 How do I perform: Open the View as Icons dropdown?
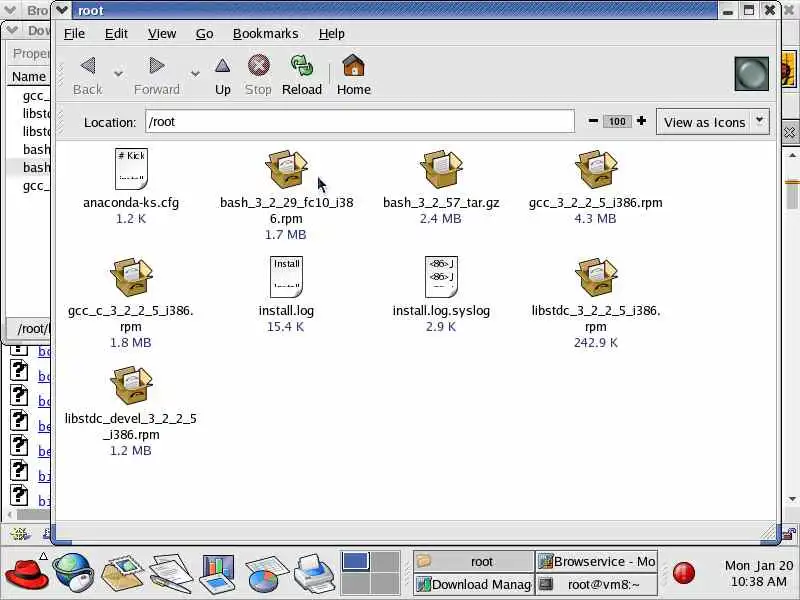(x=713, y=122)
